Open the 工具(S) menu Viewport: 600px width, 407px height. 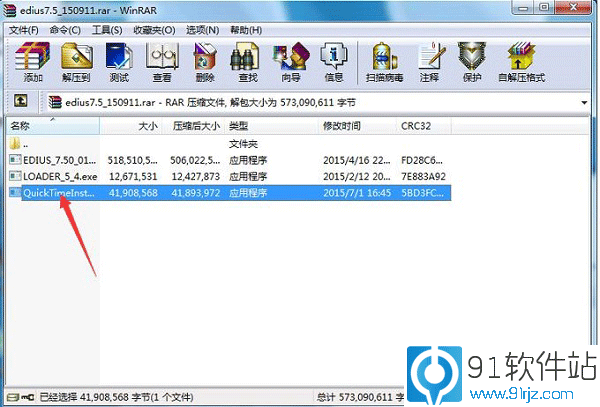(x=107, y=30)
